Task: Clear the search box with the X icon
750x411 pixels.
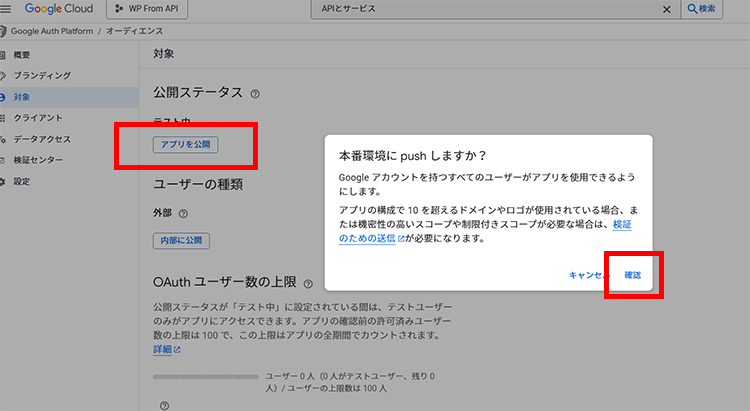Action: [x=667, y=9]
